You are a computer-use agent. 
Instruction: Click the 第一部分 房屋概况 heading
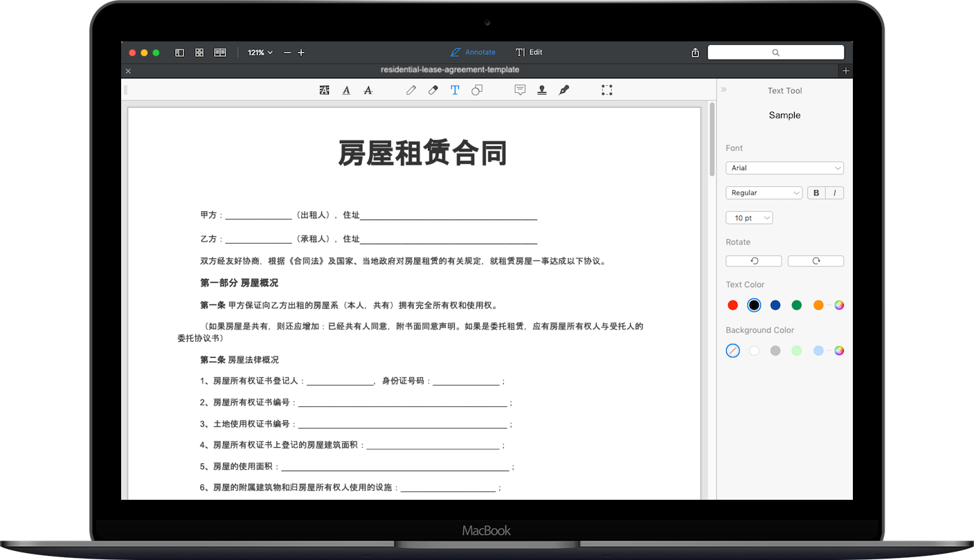coord(239,283)
